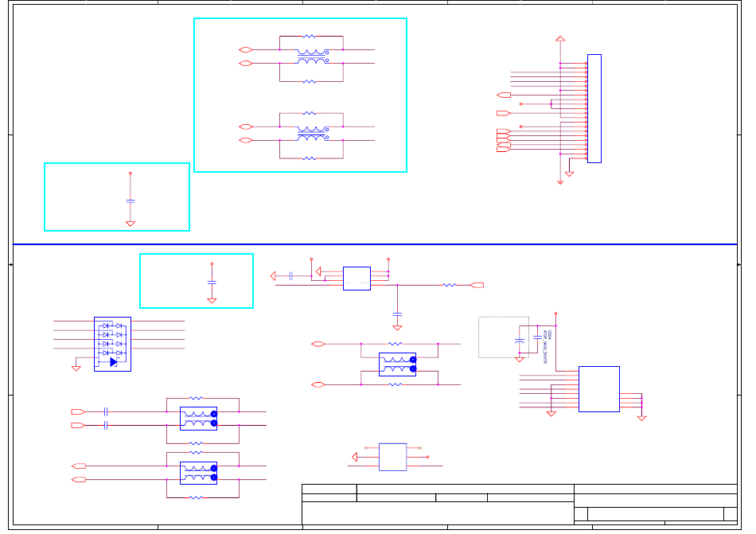Select the blue IC with seven left-side wires
Image resolution: width=756 pixels, height=534 pixels.
pos(598,389)
